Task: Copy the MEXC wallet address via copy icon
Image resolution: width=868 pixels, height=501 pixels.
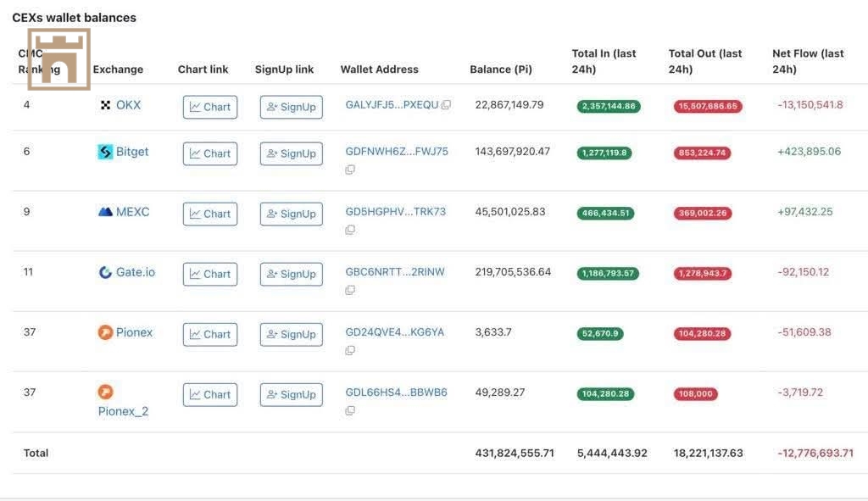Action: click(x=350, y=230)
